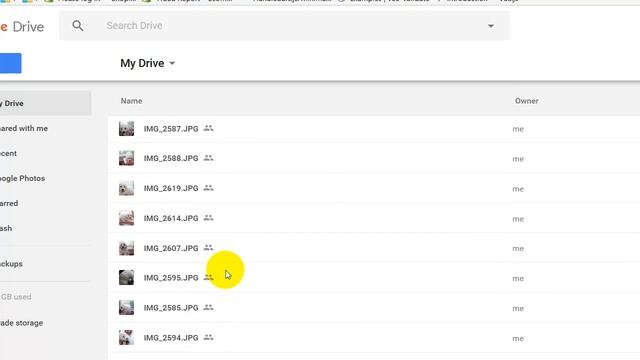
Task: Open Shared with me in sidebar
Action: 24,129
